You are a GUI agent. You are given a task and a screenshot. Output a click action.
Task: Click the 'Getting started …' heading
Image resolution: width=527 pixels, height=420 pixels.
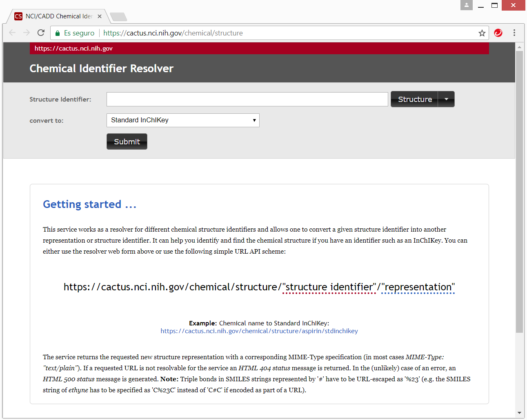pos(89,204)
